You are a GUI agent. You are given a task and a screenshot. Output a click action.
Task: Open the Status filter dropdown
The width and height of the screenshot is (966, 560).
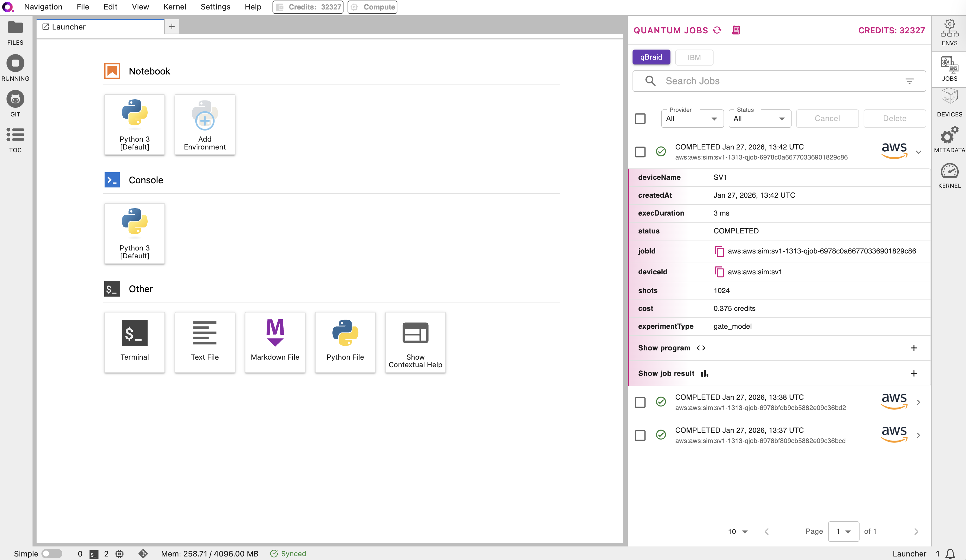(759, 118)
